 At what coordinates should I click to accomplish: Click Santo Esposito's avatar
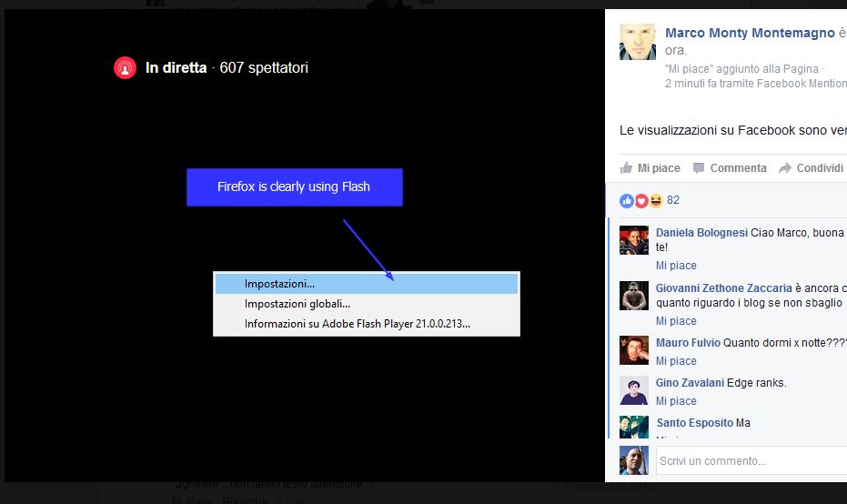633,427
